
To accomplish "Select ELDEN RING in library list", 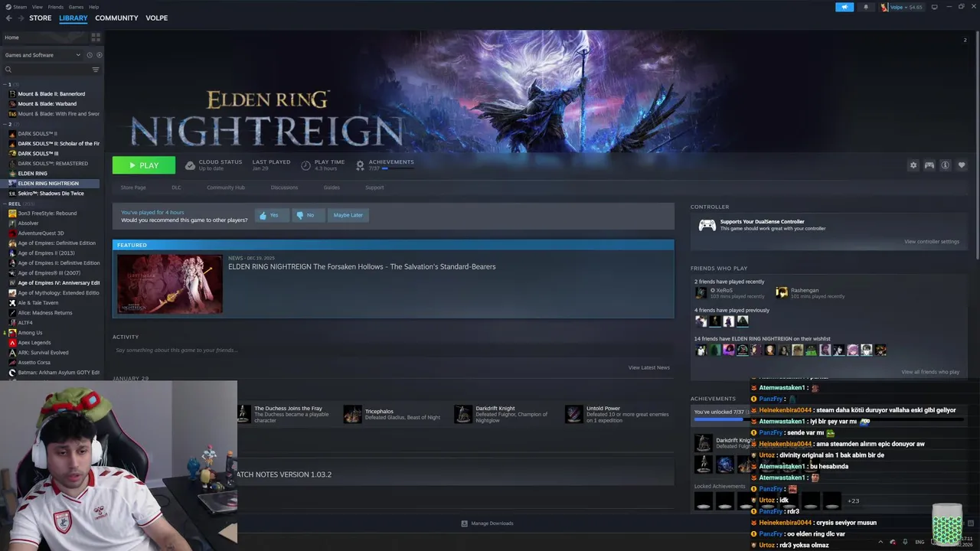I will coord(32,174).
